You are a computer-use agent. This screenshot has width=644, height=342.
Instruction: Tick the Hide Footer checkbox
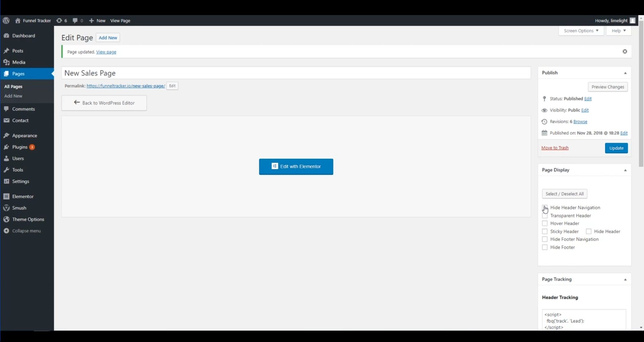point(544,247)
